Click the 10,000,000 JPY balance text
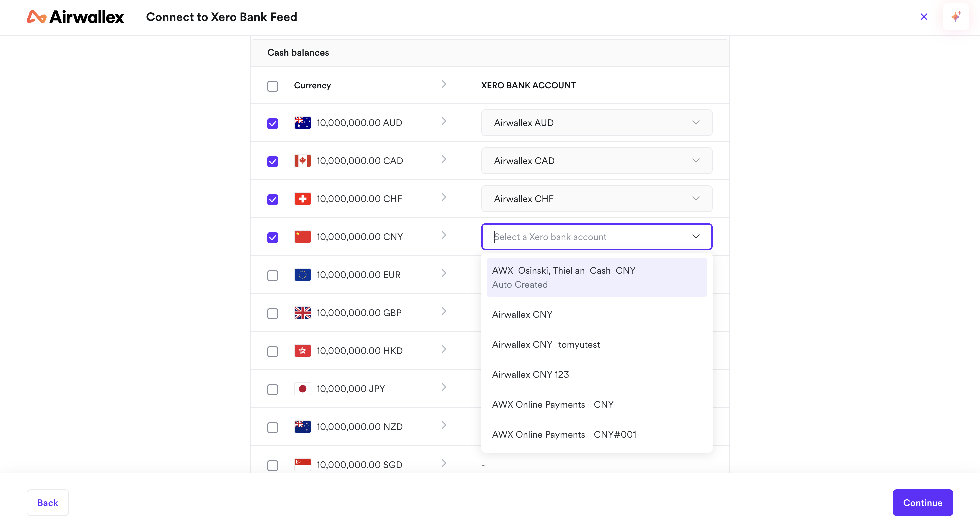This screenshot has width=980, height=532. pos(351,389)
